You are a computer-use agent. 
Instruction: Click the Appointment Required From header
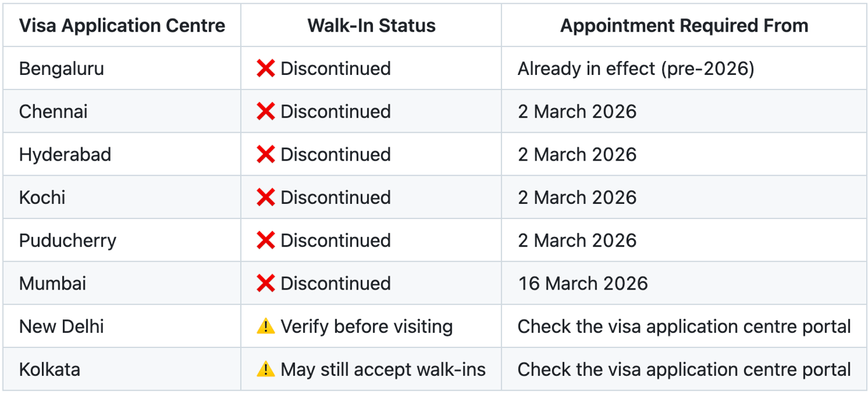[x=684, y=25]
